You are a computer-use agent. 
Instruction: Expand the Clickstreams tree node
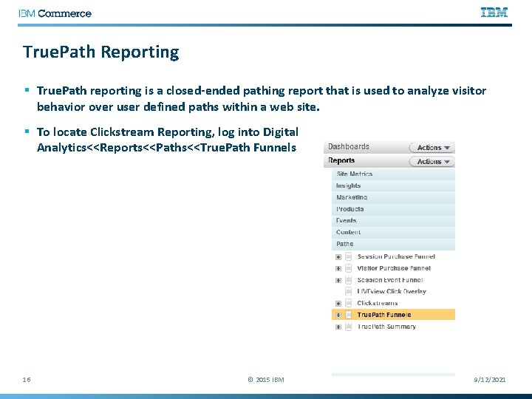coord(338,304)
